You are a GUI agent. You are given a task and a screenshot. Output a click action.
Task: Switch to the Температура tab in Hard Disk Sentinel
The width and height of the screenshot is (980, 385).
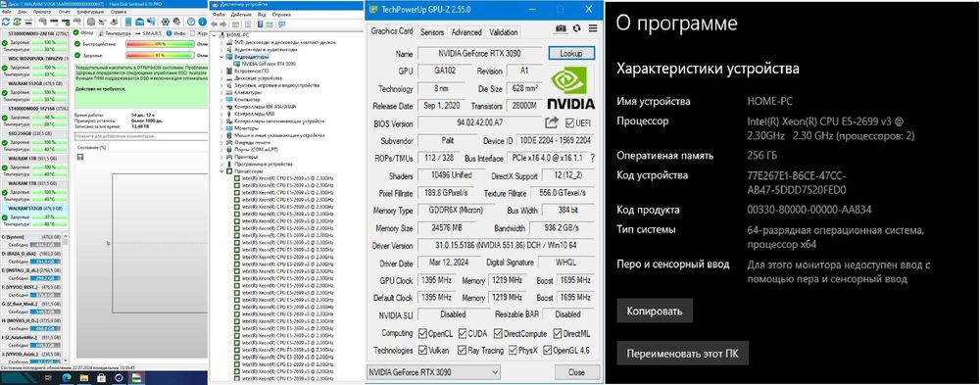coord(115,33)
